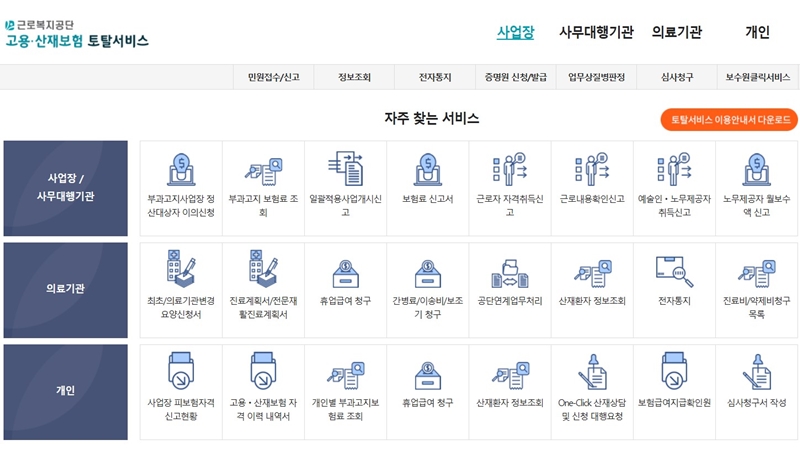Open the 부과고지 보험료 조회 icon

coord(263,171)
